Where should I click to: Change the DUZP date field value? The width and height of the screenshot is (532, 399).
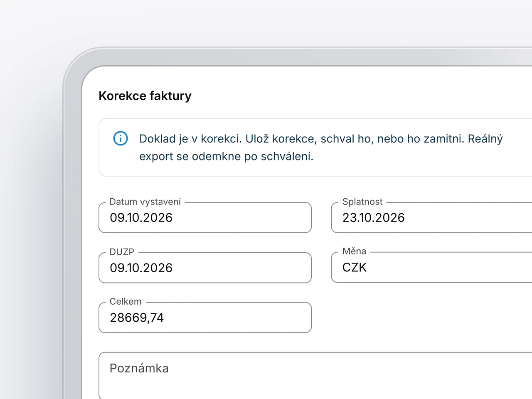[205, 268]
